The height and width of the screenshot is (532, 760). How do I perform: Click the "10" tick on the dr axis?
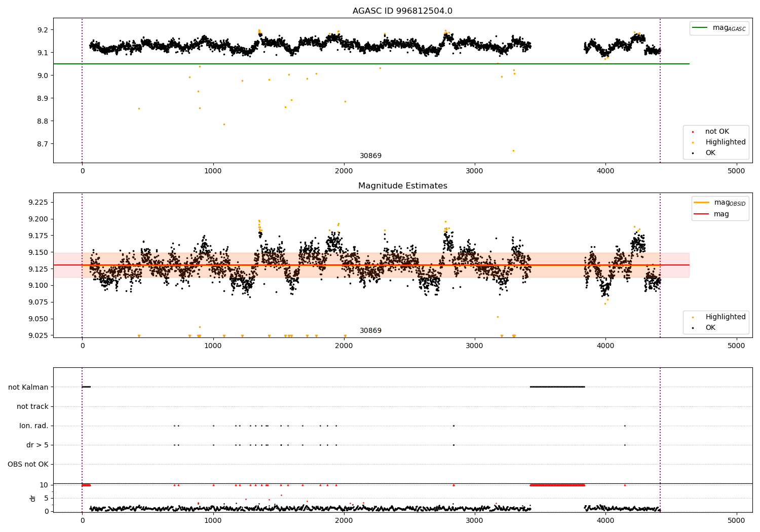[x=44, y=485]
